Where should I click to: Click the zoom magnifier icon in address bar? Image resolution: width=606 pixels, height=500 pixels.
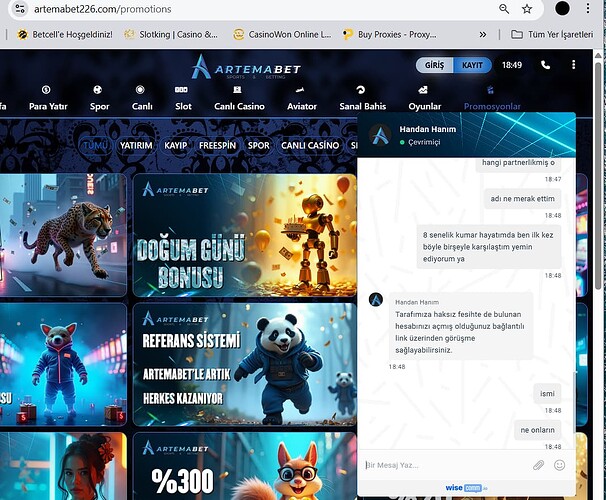[x=504, y=9]
